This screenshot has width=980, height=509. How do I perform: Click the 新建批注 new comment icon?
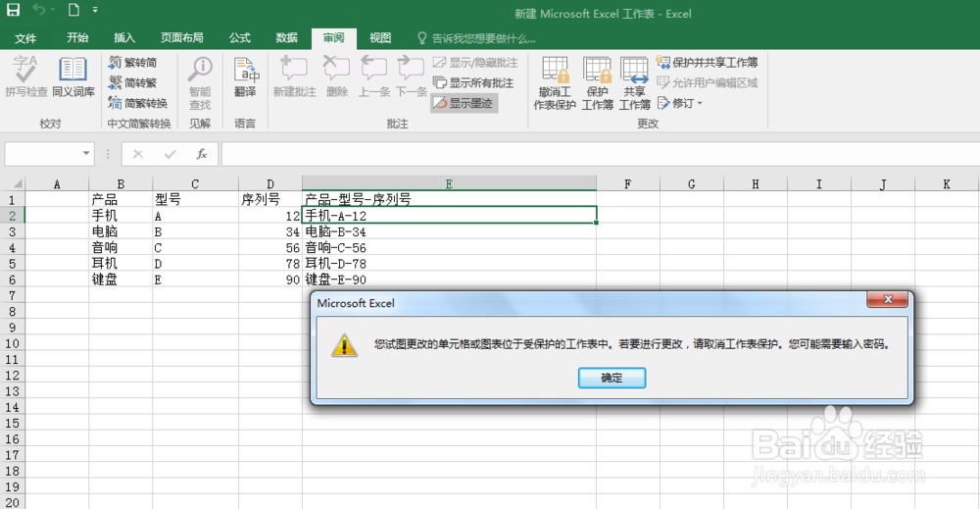pyautogui.click(x=294, y=76)
